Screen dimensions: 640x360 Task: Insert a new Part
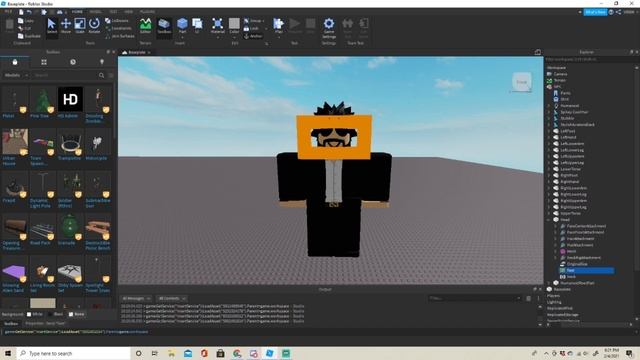tap(182, 26)
